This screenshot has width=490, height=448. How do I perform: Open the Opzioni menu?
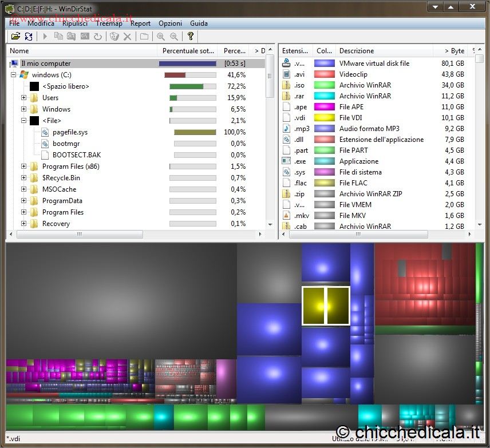click(x=170, y=23)
